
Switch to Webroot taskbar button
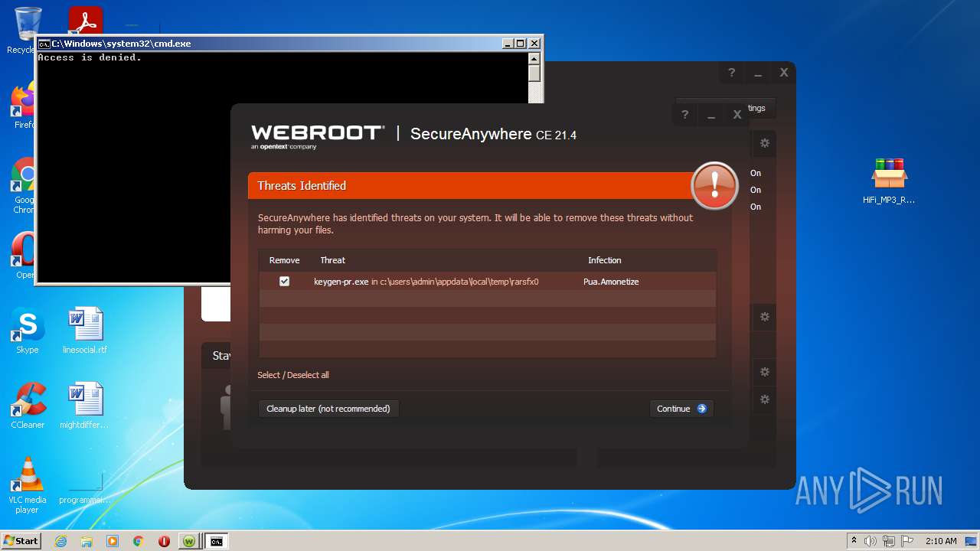tap(189, 541)
